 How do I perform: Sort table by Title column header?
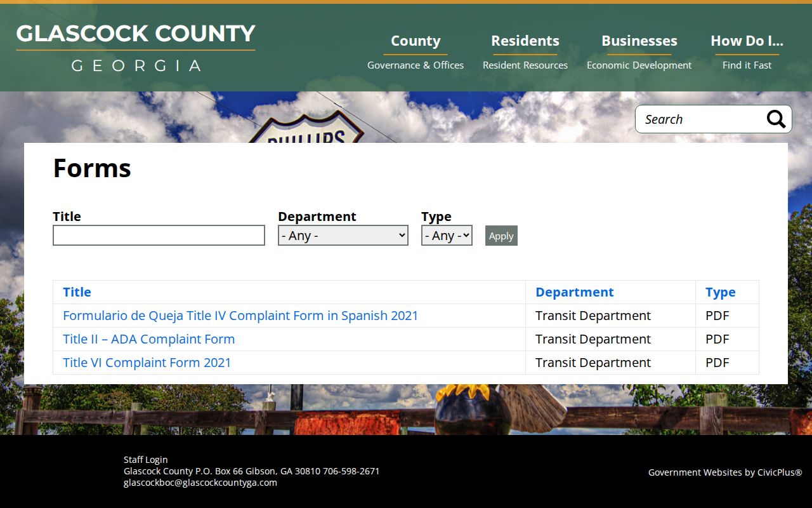click(x=77, y=292)
